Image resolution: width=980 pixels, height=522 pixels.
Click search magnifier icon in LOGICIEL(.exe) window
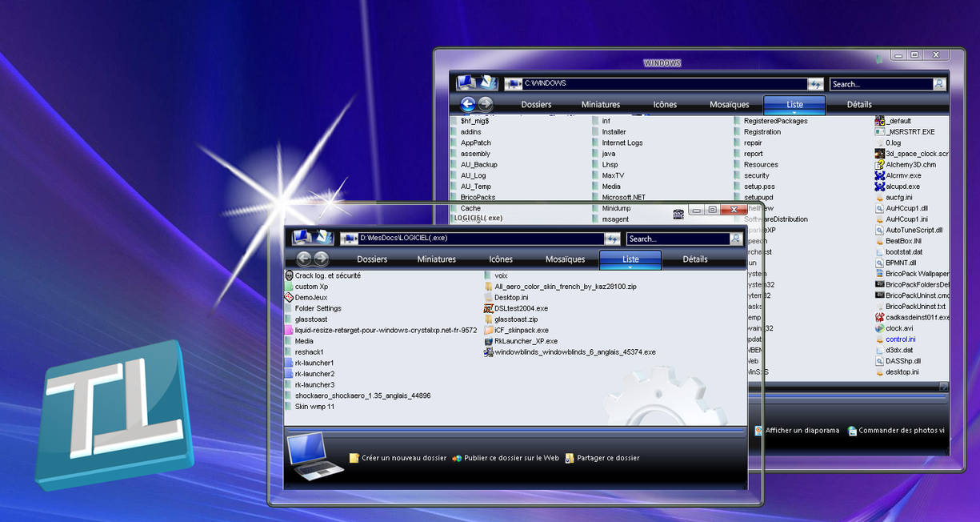click(x=735, y=239)
